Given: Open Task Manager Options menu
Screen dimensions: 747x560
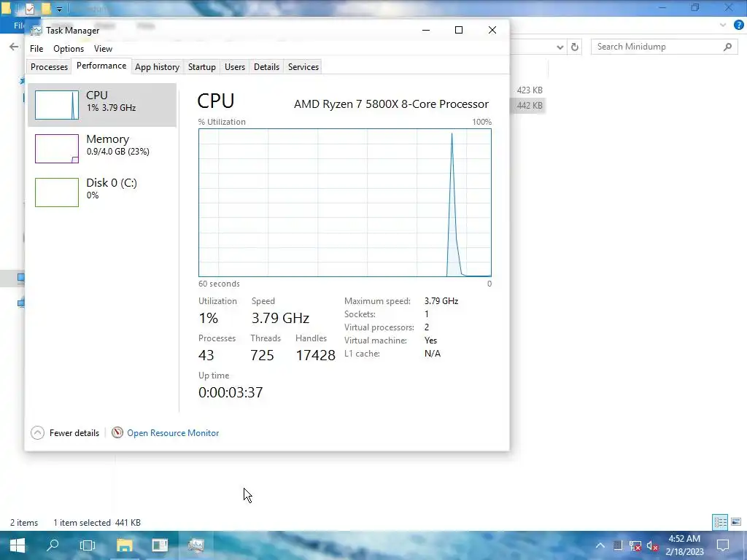Looking at the screenshot, I should point(69,49).
